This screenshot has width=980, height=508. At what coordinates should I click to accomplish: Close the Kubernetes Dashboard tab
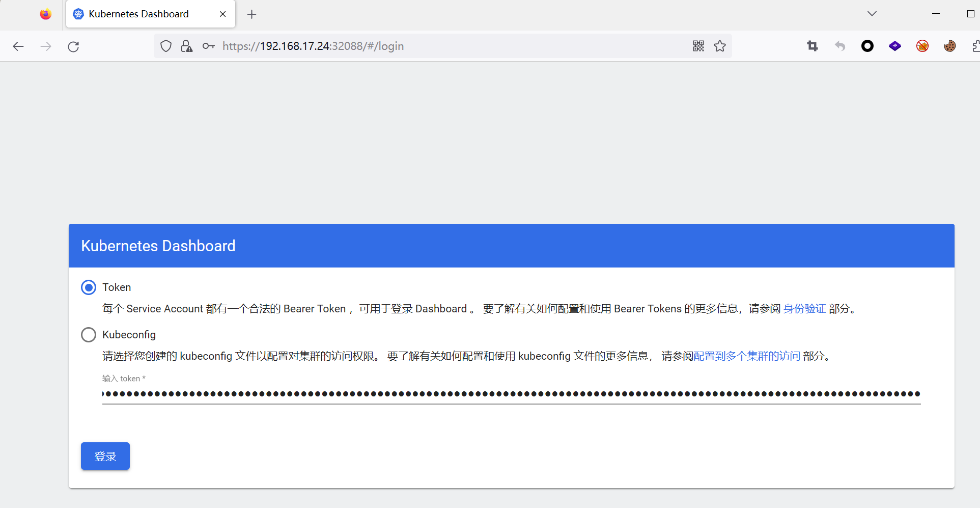pos(222,14)
